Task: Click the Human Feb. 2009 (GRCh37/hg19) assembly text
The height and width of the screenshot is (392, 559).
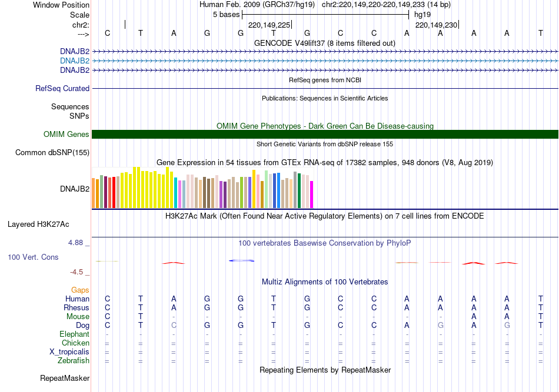Action: (x=257, y=5)
